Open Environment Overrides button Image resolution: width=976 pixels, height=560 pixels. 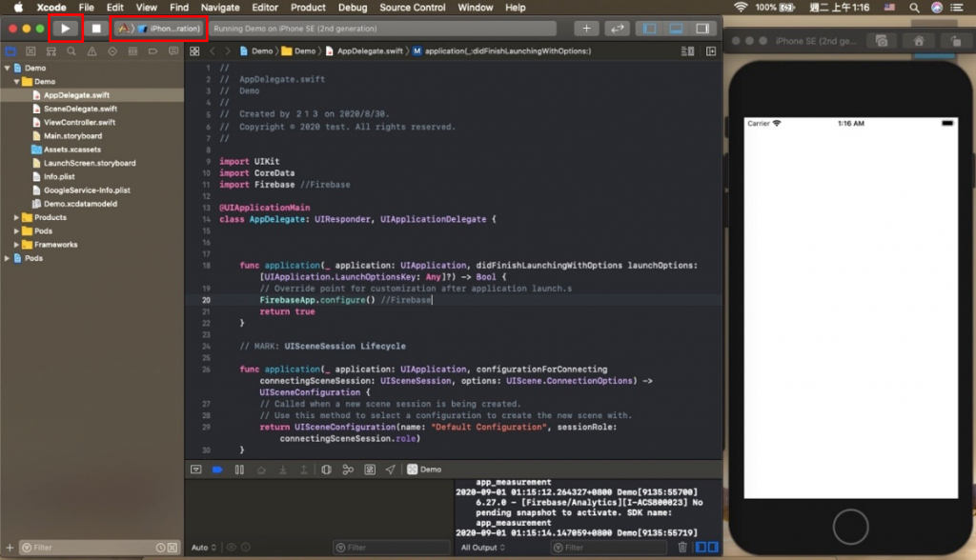(370, 470)
